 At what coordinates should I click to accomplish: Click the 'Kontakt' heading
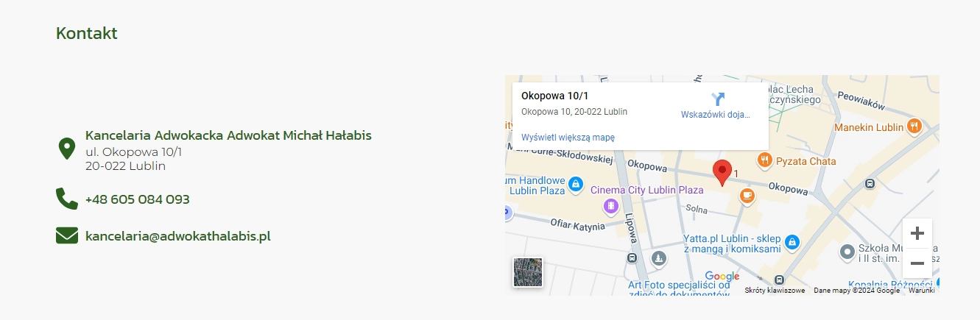coord(87,33)
